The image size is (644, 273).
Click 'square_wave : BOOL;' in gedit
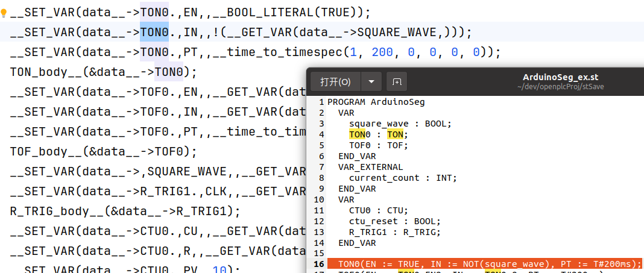tap(400, 124)
